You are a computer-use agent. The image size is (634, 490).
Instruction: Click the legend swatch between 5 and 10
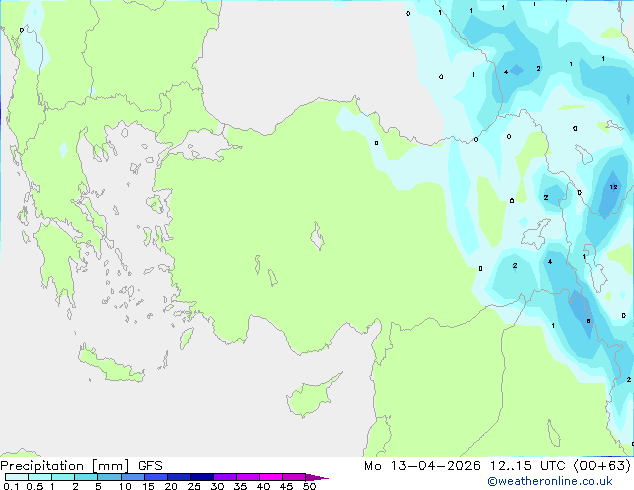[109, 477]
